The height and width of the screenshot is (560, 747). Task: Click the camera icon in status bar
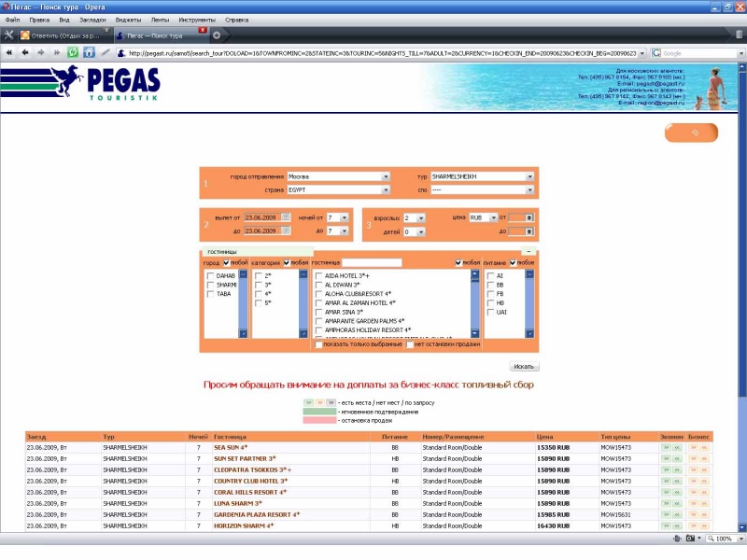691,539
